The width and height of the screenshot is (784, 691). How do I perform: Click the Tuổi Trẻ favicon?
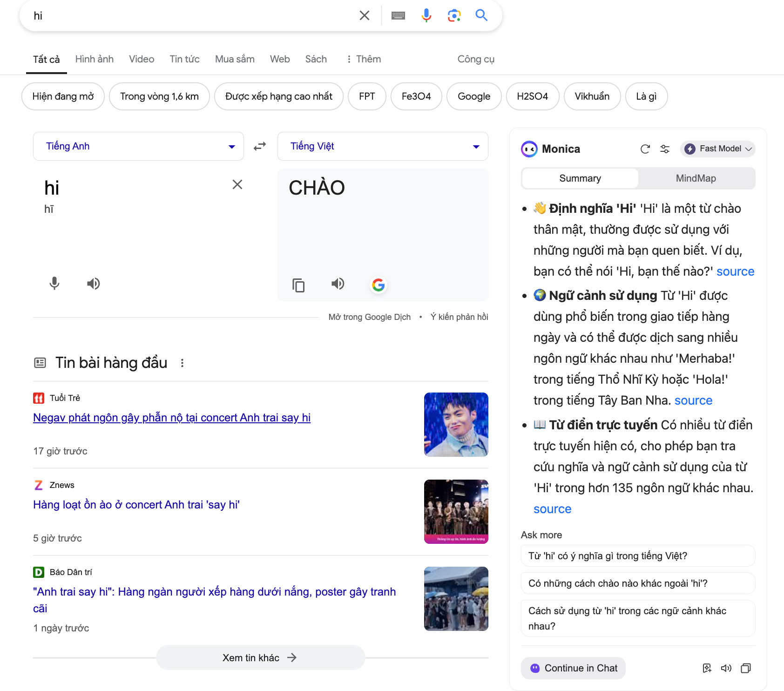tap(39, 398)
